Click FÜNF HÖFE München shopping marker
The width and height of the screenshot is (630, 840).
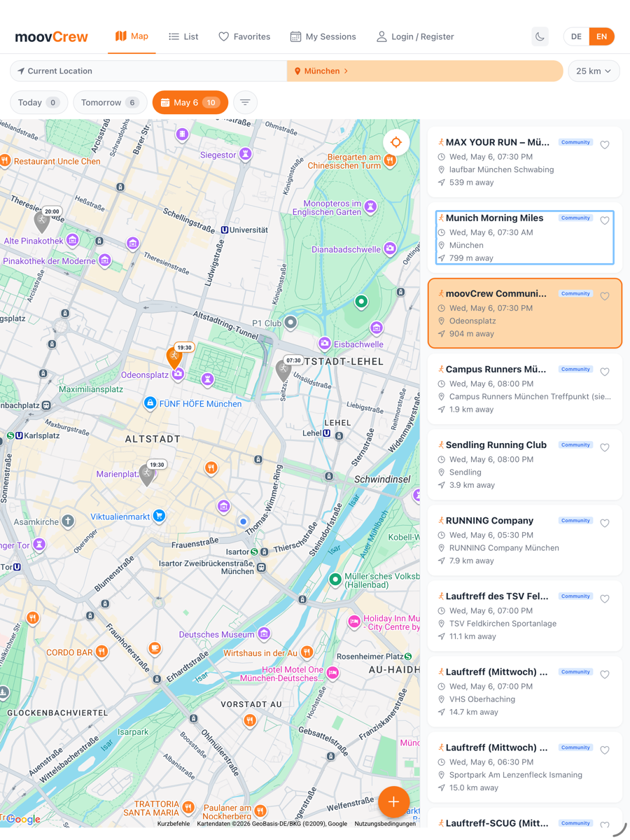150,403
